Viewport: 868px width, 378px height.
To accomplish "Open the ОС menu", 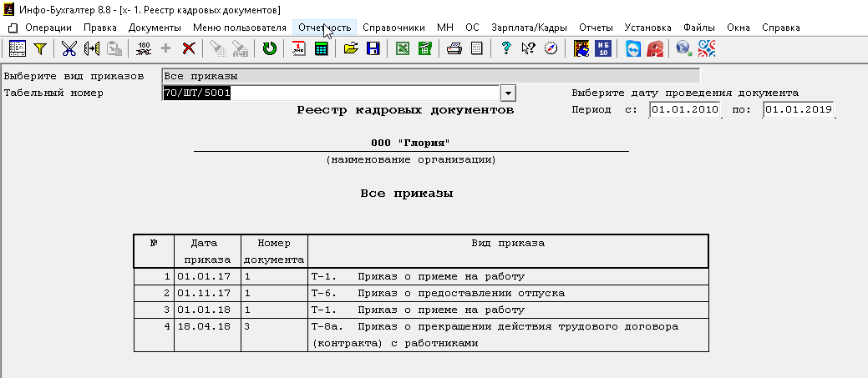I will click(472, 28).
